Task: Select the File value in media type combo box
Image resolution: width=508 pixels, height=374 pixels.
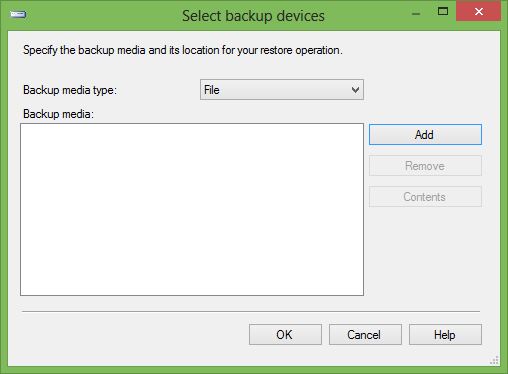Action: [212, 90]
